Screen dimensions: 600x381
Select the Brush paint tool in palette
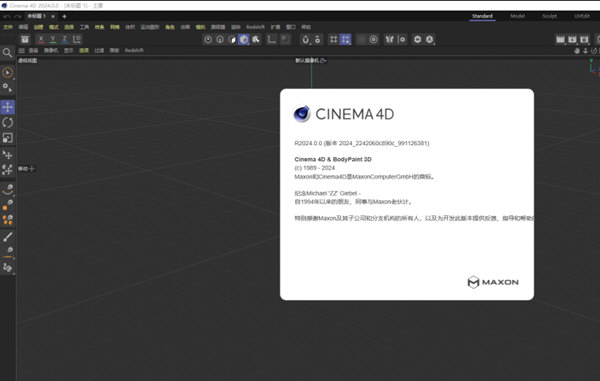(x=8, y=237)
